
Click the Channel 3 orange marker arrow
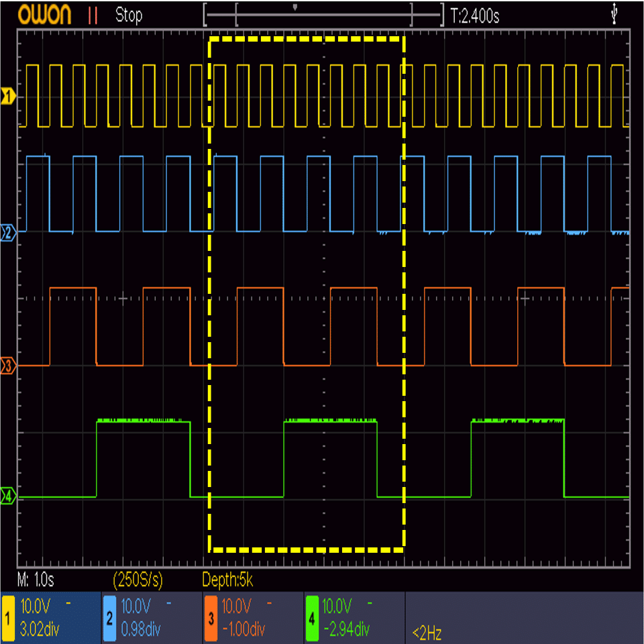click(7, 366)
